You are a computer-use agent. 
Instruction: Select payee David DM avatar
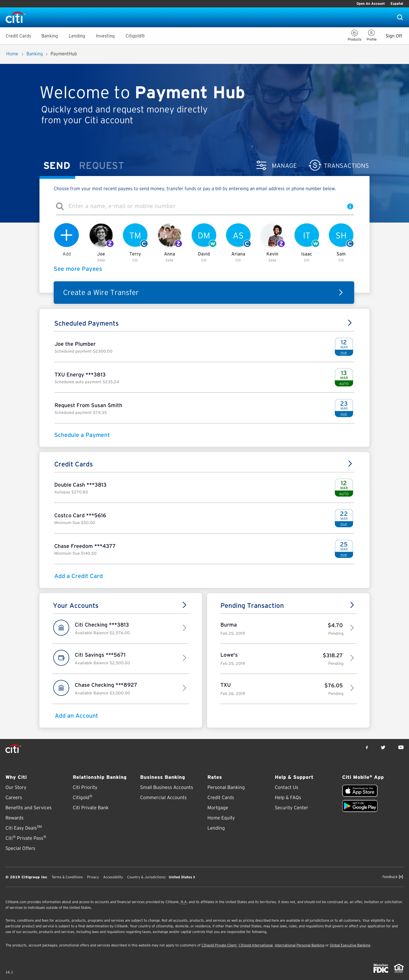pyautogui.click(x=204, y=235)
